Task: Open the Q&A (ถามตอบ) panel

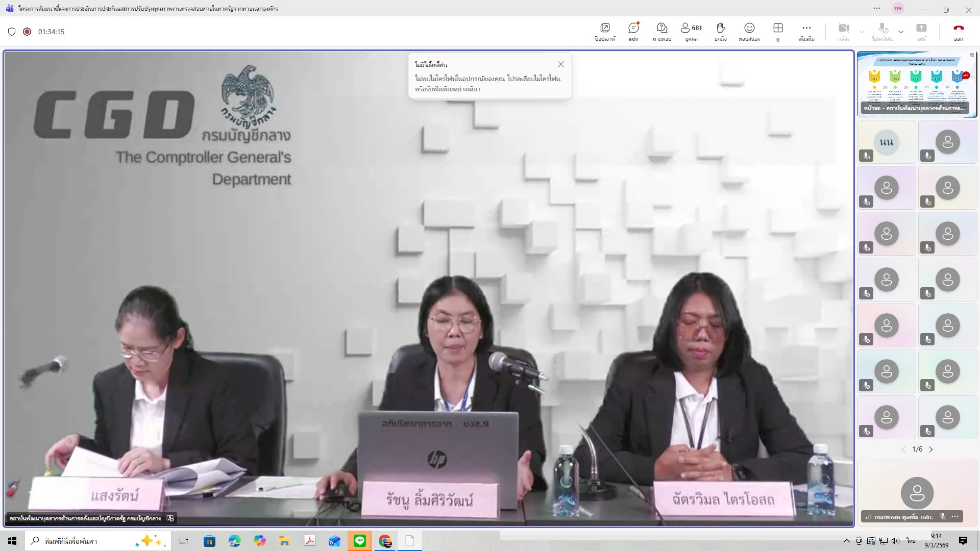Action: point(662,32)
